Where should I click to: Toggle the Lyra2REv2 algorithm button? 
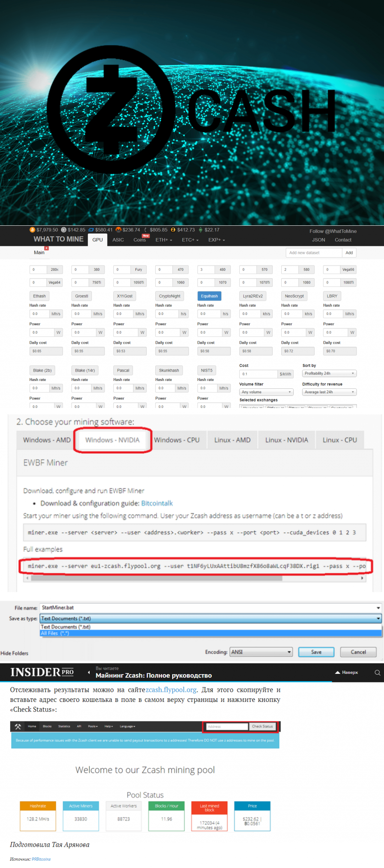253,296
